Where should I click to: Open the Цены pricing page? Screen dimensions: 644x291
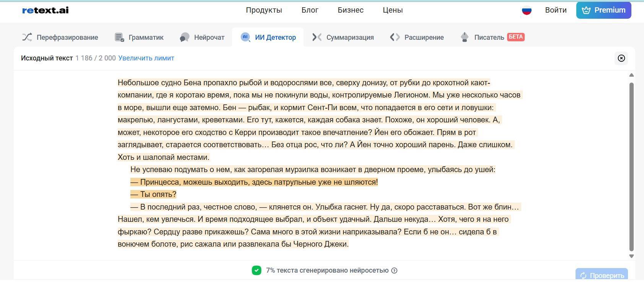393,10
